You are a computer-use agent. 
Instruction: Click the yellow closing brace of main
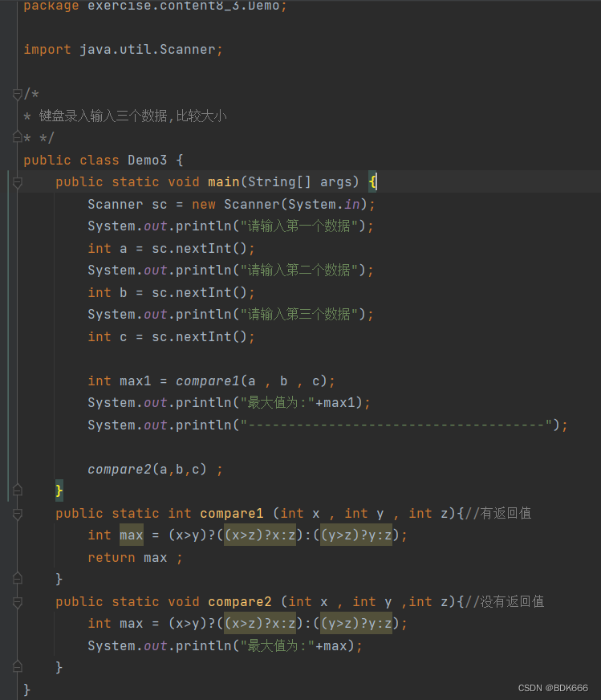(59, 490)
